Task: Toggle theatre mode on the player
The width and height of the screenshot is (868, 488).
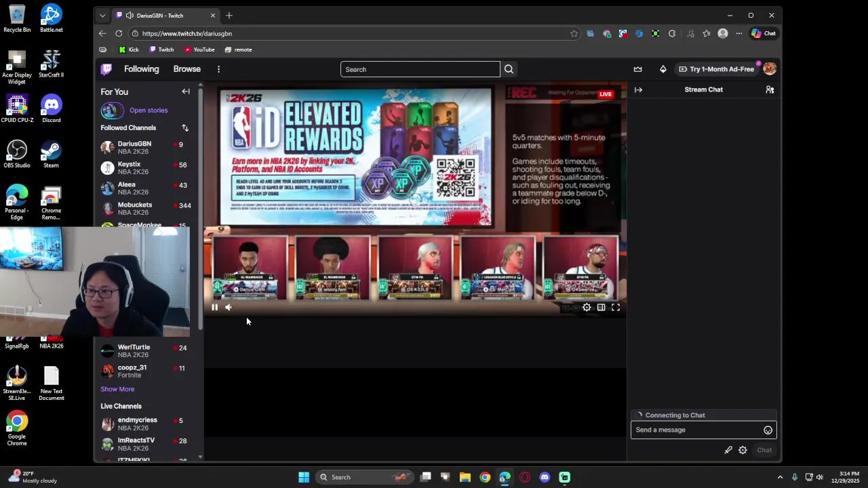Action: coord(601,308)
